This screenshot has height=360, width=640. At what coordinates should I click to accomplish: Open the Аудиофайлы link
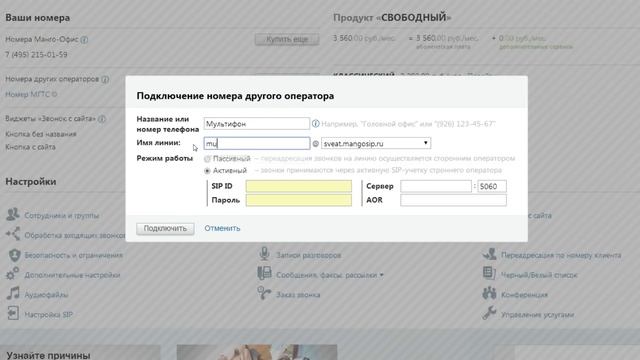(x=46, y=295)
